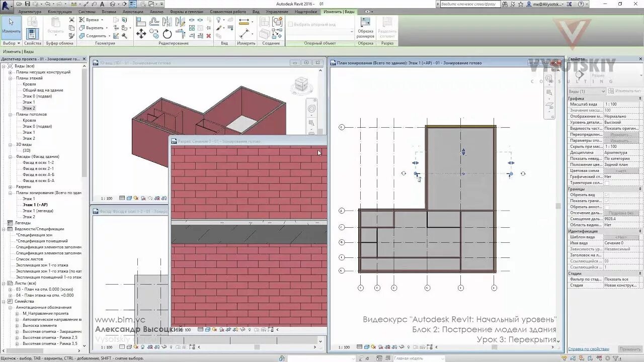Open the Конструкция ribbon tab

click(60, 11)
